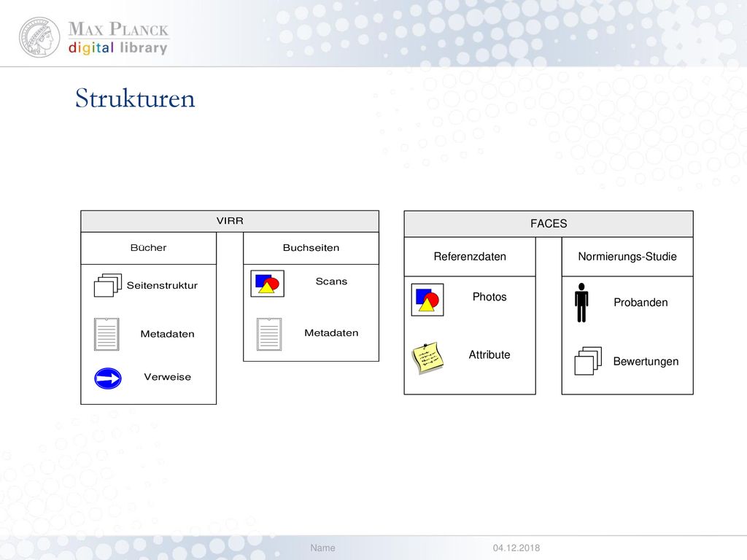Click the stacked pages icon beside Bewertungen
This screenshot has width=747, height=560.
(588, 361)
